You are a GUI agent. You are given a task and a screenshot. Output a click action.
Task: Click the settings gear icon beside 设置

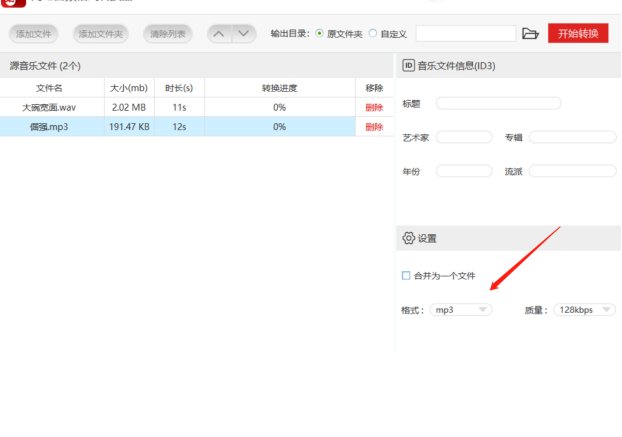(x=408, y=238)
